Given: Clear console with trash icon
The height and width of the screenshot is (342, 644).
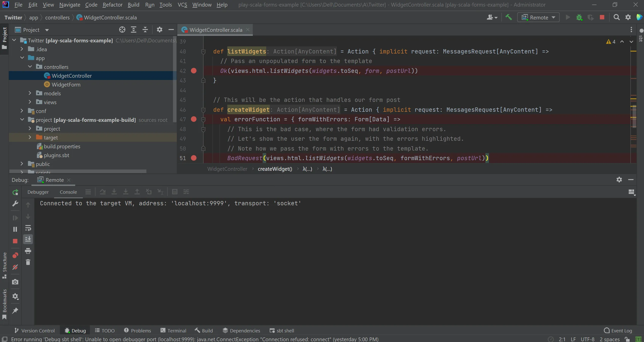Looking at the screenshot, I should (x=28, y=262).
